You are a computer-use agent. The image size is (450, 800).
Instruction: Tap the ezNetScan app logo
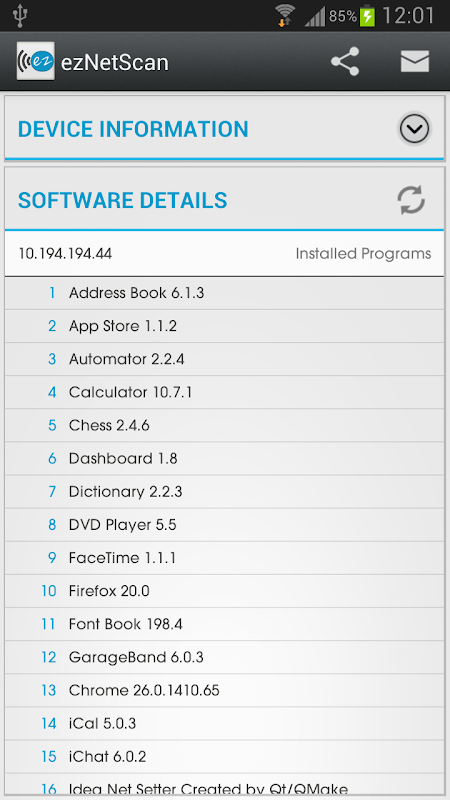(35, 61)
